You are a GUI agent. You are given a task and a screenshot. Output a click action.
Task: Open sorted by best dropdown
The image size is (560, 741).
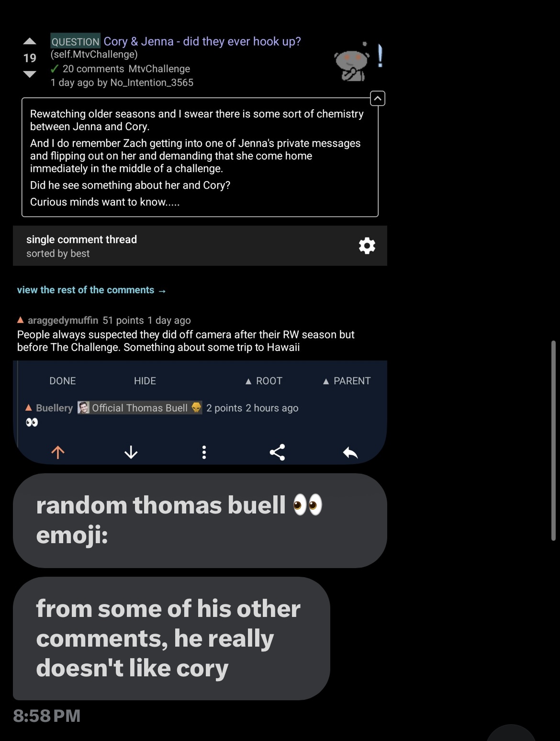click(58, 253)
